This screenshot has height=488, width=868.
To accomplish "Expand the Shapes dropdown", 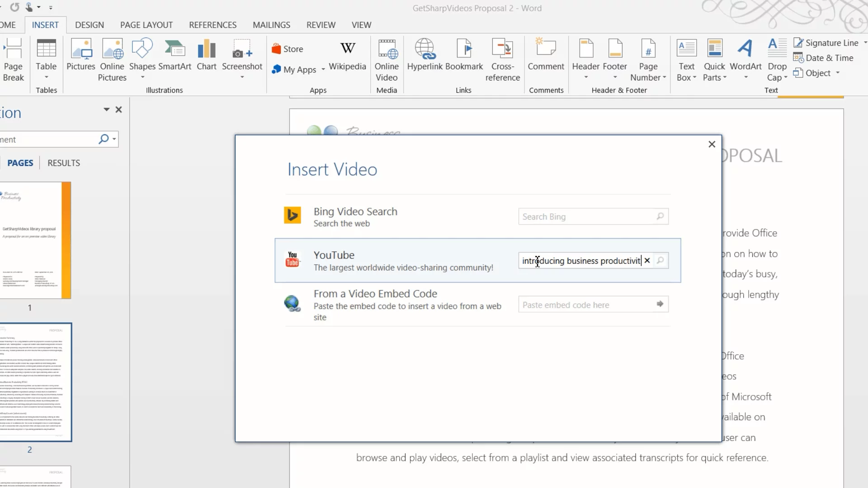I will point(142,77).
